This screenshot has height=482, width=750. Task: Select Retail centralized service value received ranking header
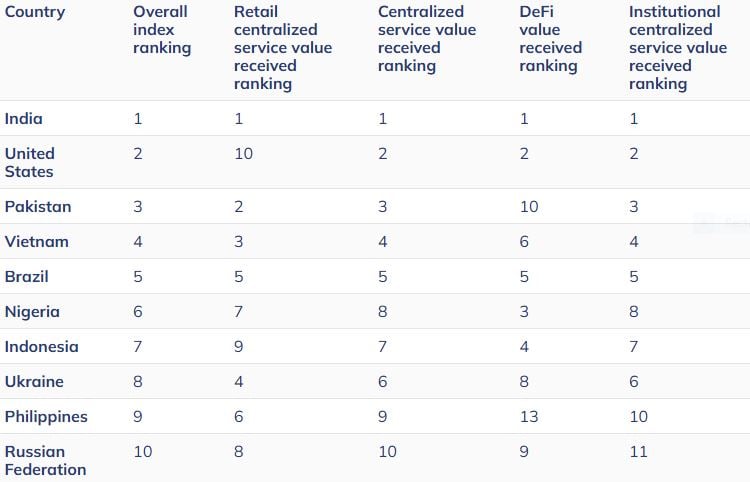pyautogui.click(x=283, y=48)
